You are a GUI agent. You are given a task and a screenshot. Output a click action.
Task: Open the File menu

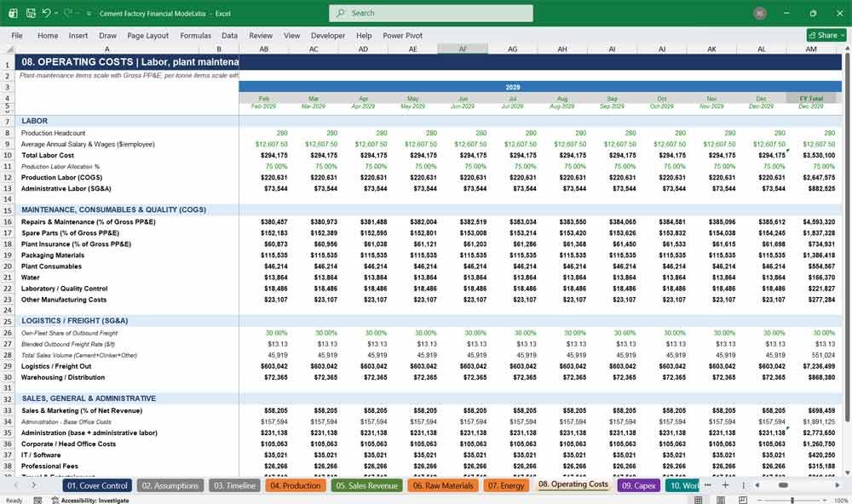tap(17, 35)
